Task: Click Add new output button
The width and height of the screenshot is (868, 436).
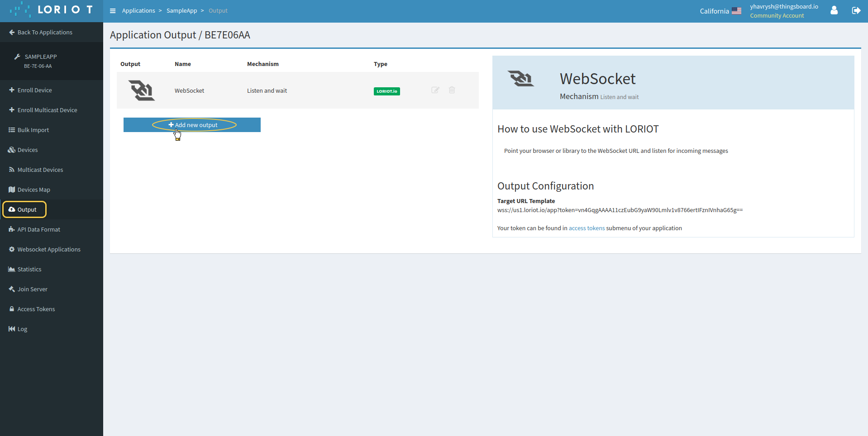Action: [x=192, y=125]
